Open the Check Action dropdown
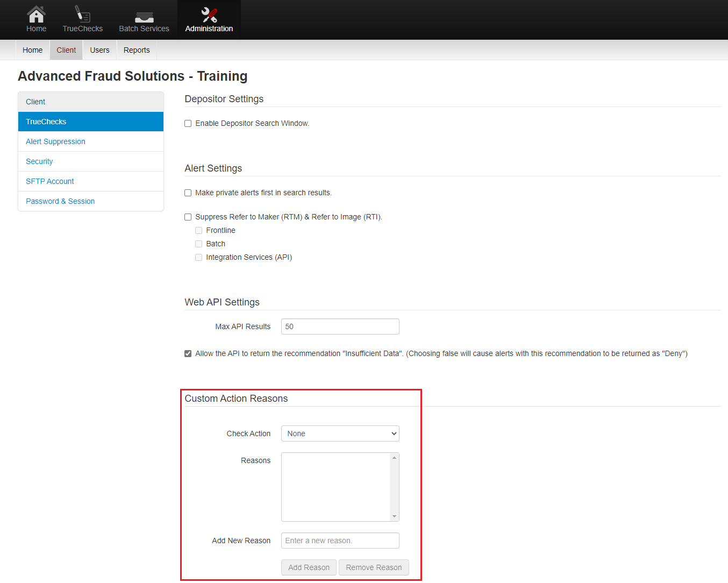The height and width of the screenshot is (583, 728). click(x=340, y=433)
